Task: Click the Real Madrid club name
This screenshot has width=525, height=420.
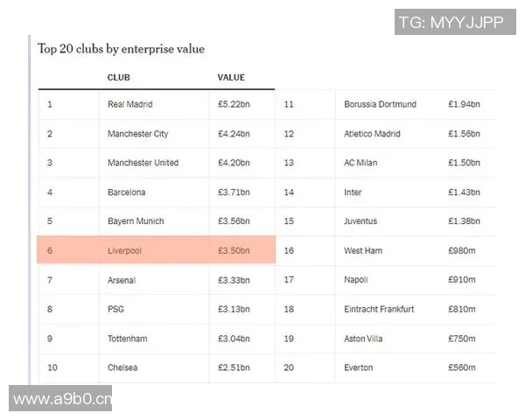Action: click(x=129, y=104)
